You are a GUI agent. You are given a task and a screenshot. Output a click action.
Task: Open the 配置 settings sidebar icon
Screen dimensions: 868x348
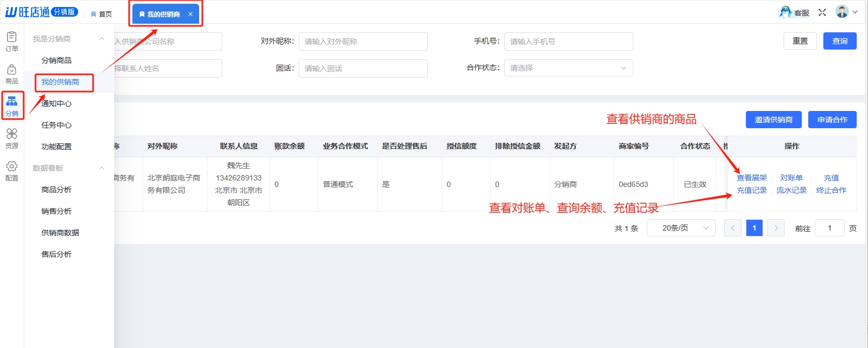[11, 171]
